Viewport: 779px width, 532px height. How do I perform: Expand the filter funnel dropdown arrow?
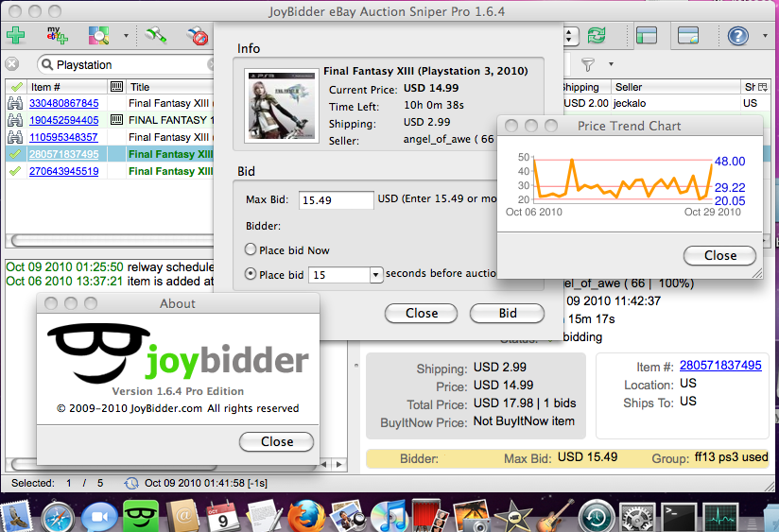point(611,64)
